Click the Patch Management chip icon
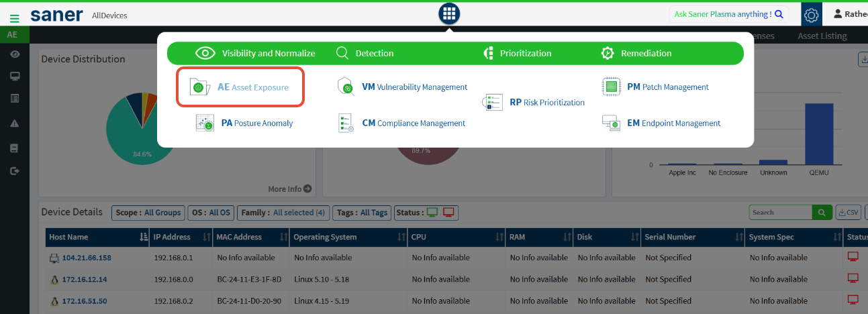This screenshot has width=868, height=314. [611, 87]
